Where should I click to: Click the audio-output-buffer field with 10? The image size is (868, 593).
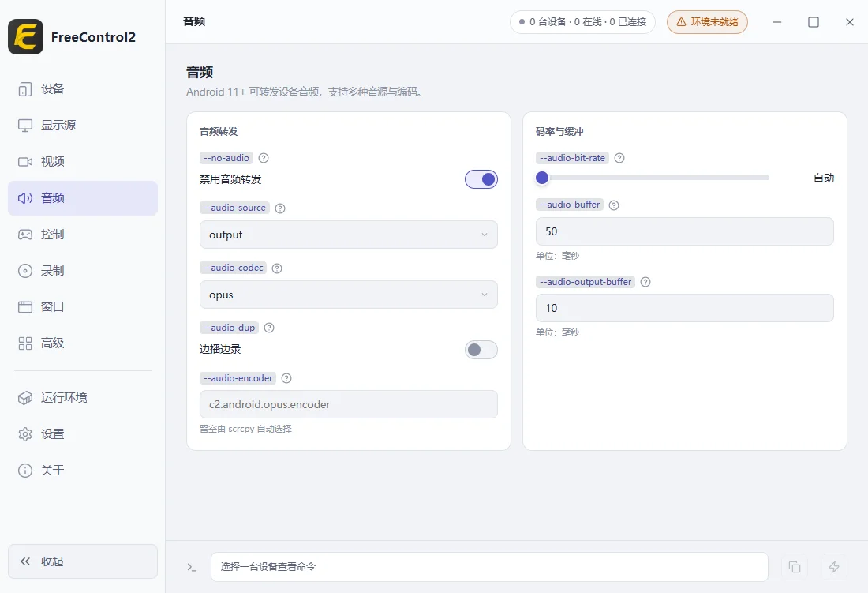point(684,308)
